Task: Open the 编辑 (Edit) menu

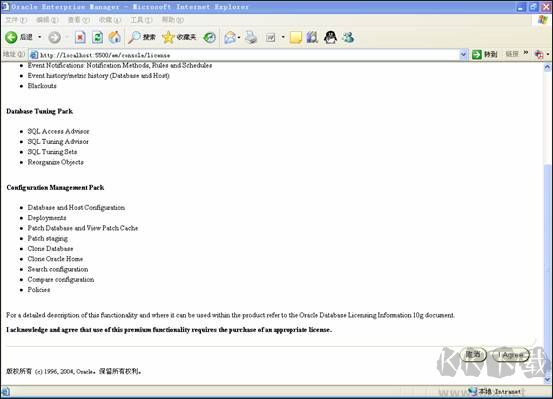Action: point(47,20)
